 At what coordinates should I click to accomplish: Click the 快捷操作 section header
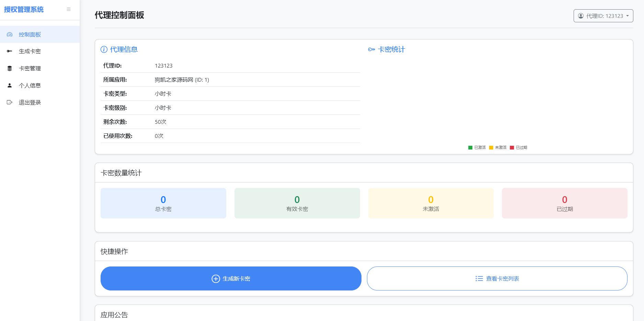114,251
